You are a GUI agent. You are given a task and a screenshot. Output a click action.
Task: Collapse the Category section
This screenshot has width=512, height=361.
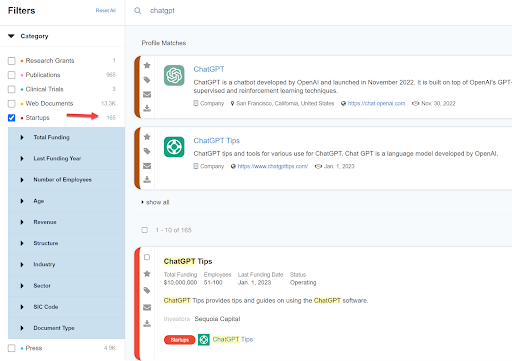(11, 36)
